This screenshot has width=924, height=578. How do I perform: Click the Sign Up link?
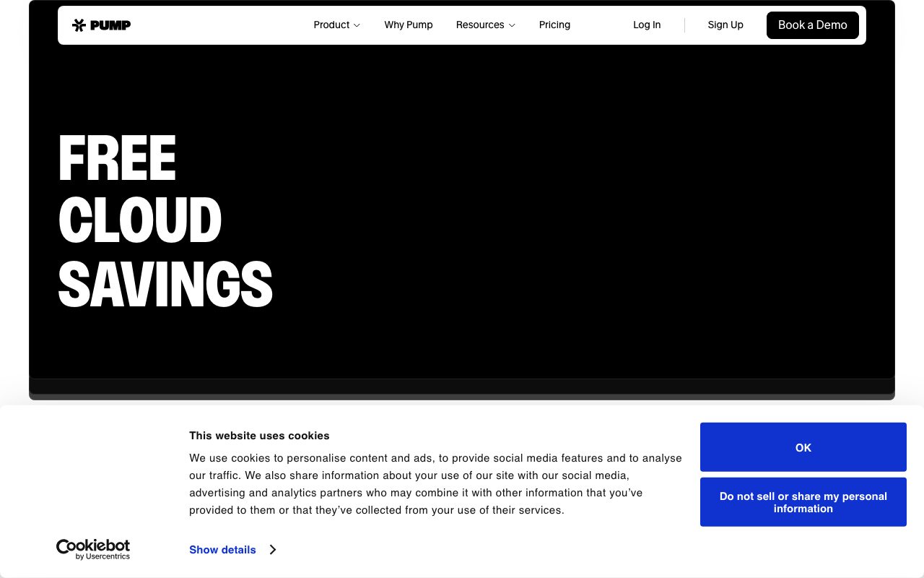pyautogui.click(x=725, y=25)
